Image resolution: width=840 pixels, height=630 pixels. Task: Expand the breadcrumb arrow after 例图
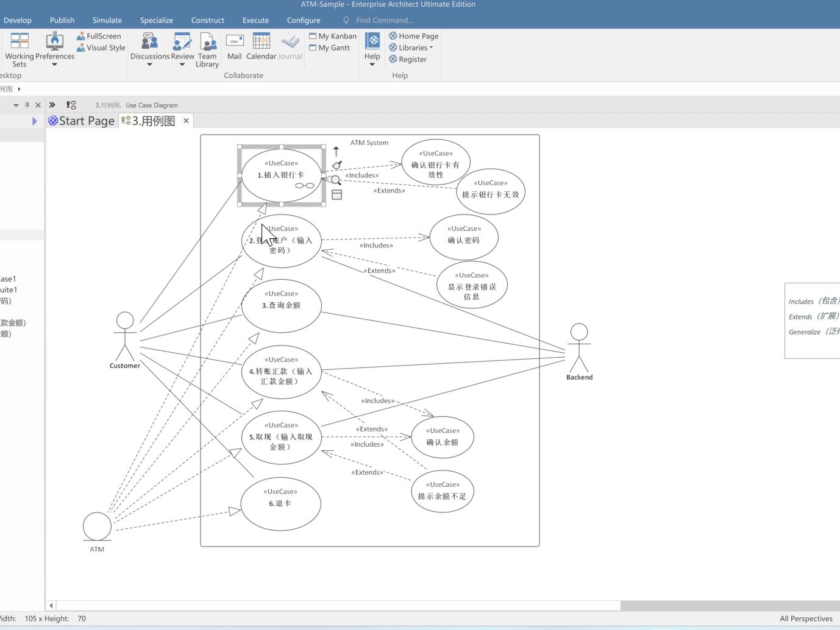19,89
